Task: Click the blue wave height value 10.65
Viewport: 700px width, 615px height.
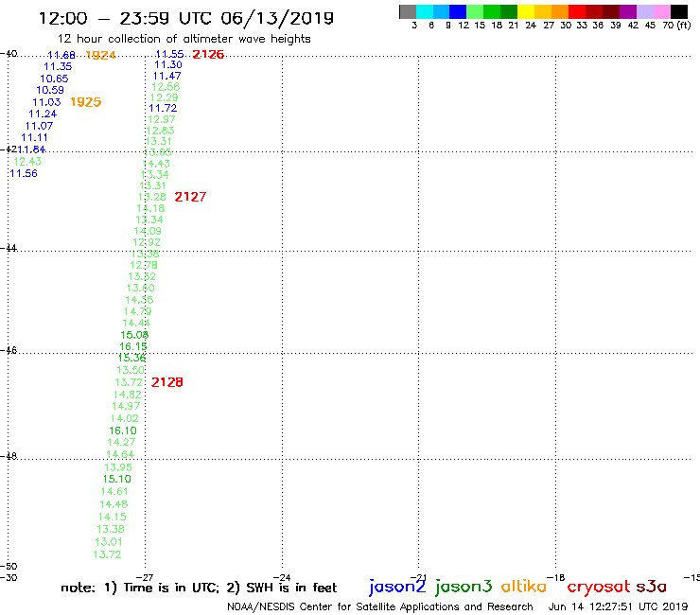Action: point(54,79)
